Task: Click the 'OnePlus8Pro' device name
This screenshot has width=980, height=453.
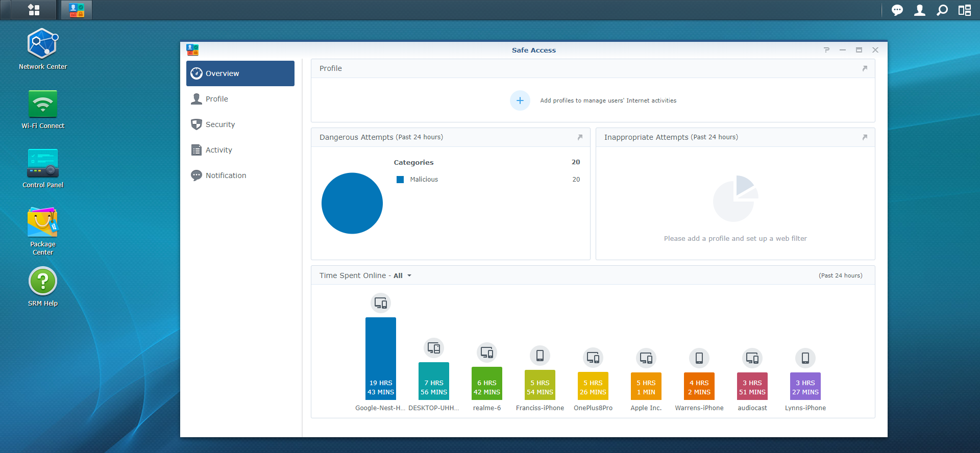Action: (593, 408)
